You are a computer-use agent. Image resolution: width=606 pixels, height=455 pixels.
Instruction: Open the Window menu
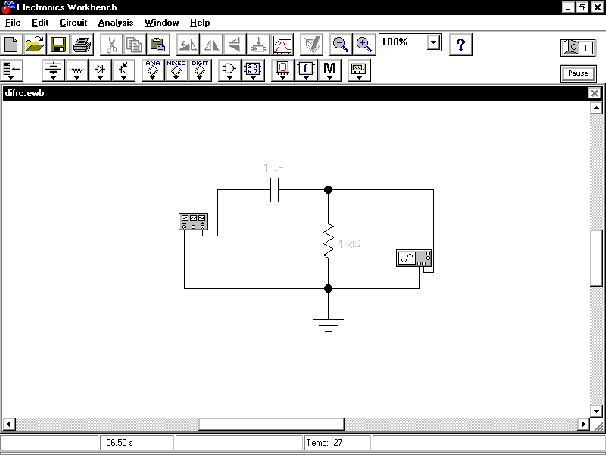tap(162, 23)
